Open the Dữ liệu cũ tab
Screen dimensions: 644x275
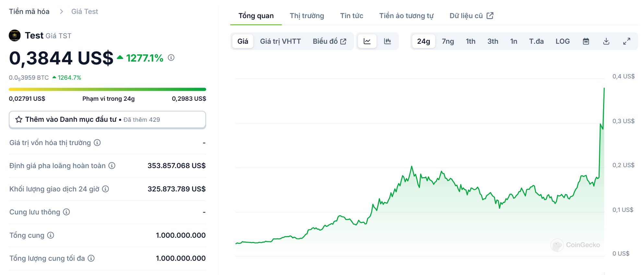point(472,16)
